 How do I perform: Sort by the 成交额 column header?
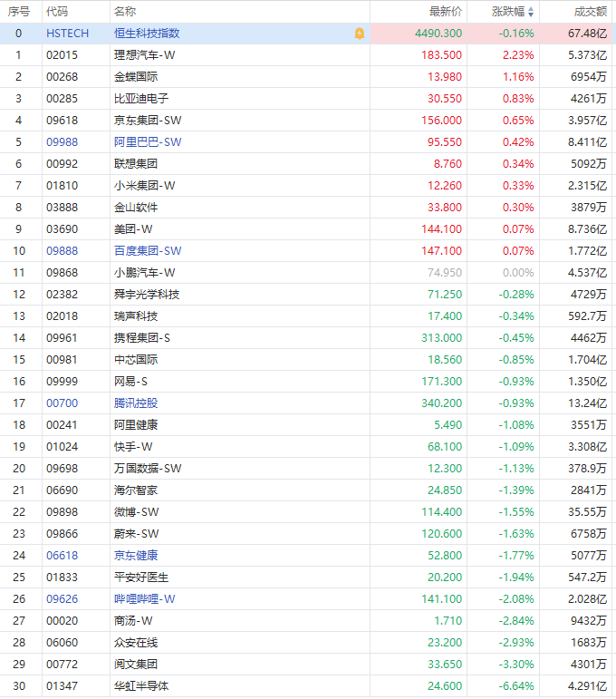tap(590, 12)
